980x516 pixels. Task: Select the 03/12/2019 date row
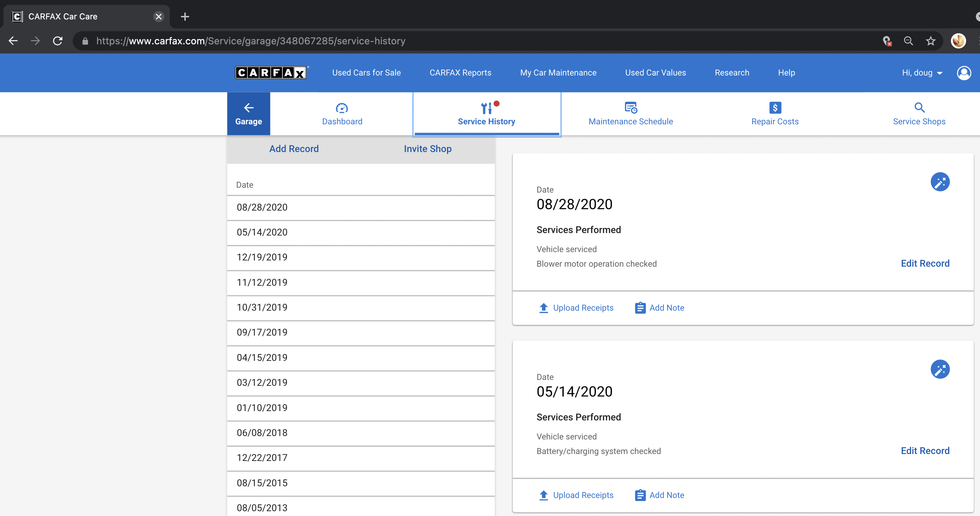click(x=361, y=383)
